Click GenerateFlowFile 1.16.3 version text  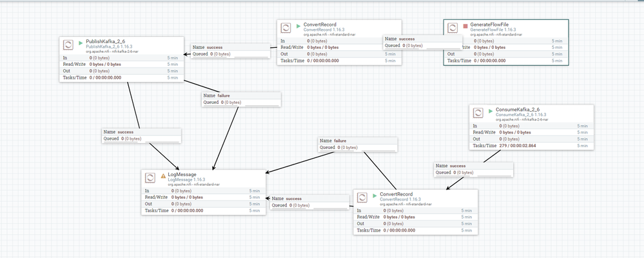pos(493,30)
